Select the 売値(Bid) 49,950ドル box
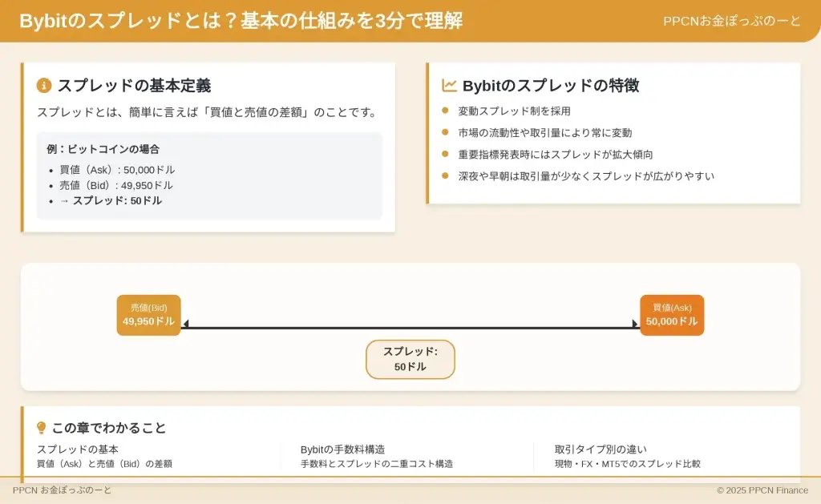Image resolution: width=821 pixels, height=504 pixels. coord(148,315)
